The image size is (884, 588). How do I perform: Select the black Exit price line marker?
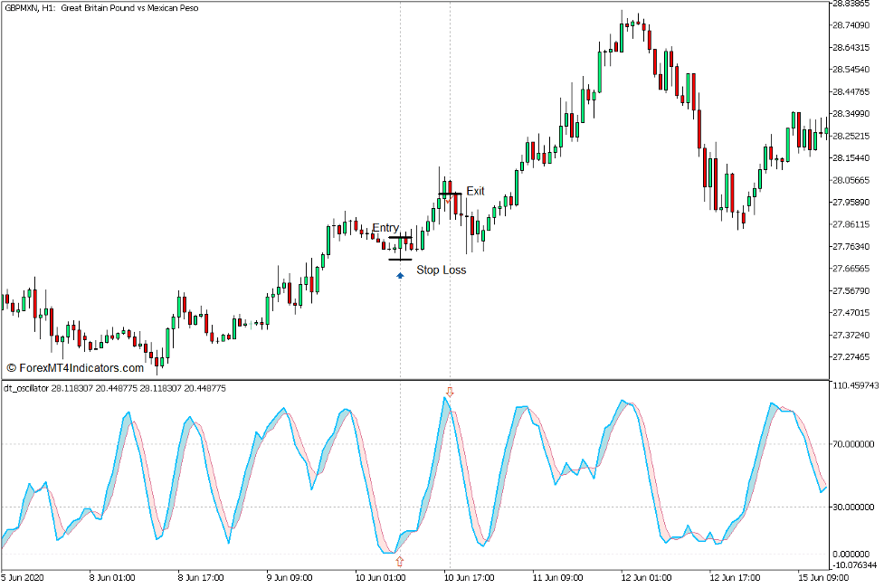(450, 194)
